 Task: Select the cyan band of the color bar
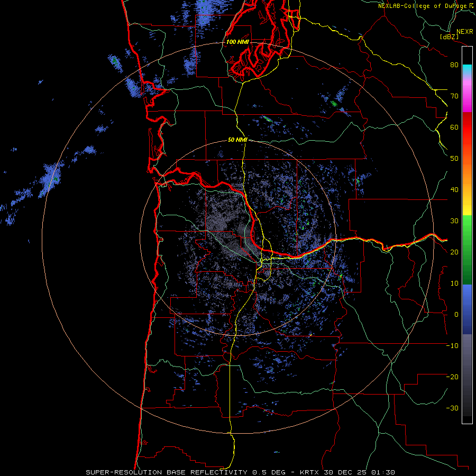[467, 69]
